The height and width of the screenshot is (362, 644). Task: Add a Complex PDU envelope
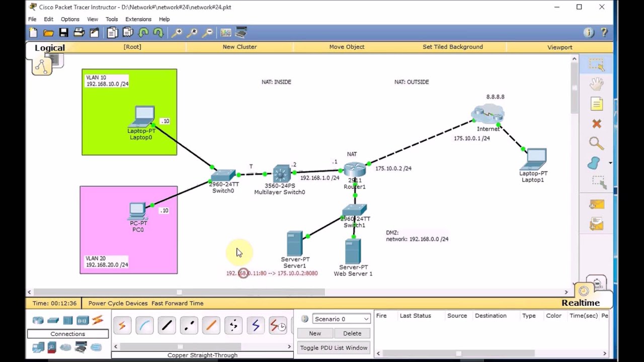coord(597,224)
